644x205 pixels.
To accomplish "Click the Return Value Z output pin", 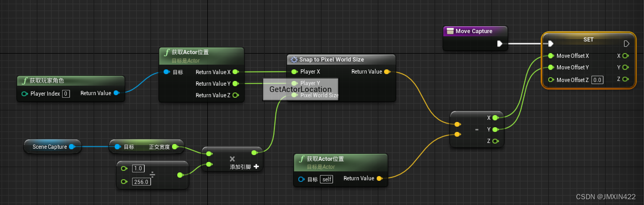I will pos(235,95).
